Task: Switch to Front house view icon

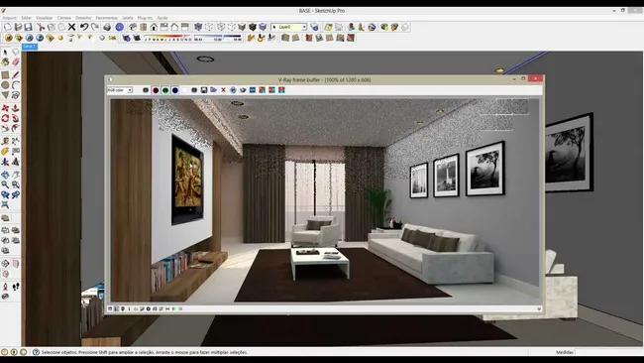Action: coord(154,27)
